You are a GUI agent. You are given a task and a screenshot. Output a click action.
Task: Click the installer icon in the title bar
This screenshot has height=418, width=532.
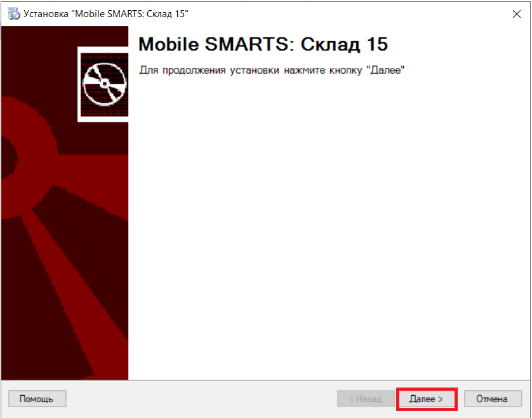pyautogui.click(x=14, y=14)
